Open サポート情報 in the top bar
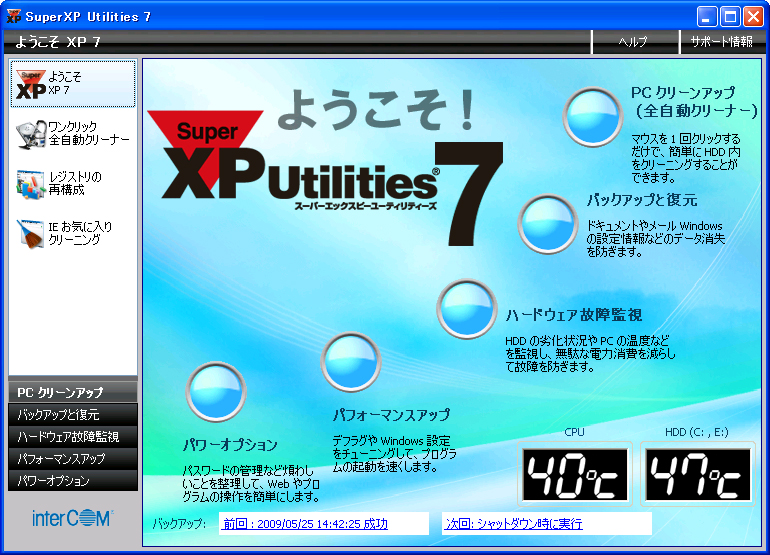 point(721,42)
